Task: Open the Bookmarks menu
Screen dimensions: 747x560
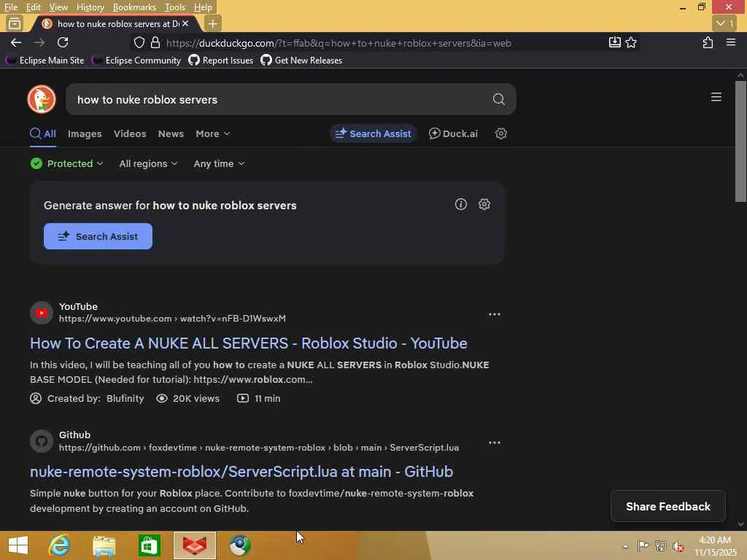Action: tap(134, 7)
